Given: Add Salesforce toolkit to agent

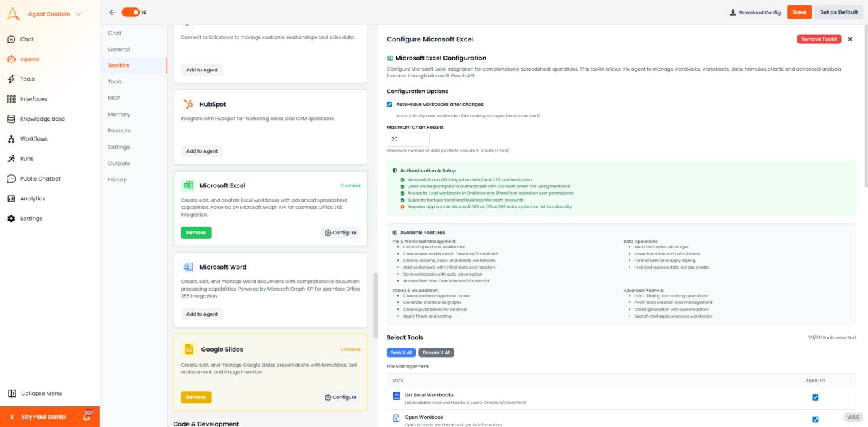Looking at the screenshot, I should (x=202, y=70).
